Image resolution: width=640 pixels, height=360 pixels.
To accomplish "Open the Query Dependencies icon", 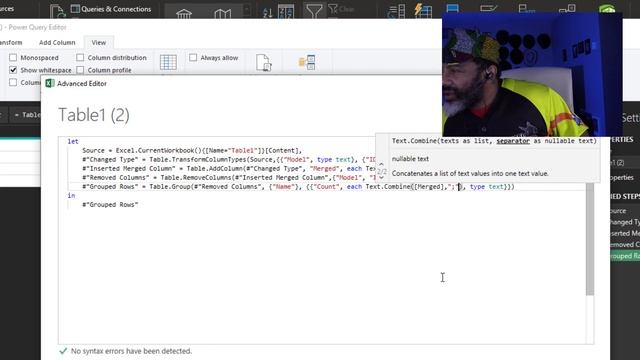I will 307,62.
